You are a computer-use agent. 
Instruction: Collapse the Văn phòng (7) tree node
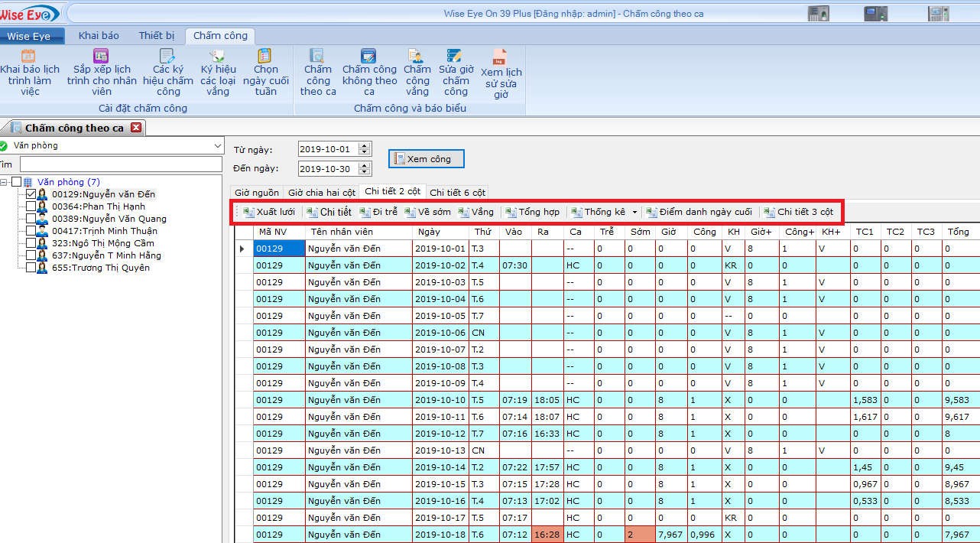click(x=5, y=182)
